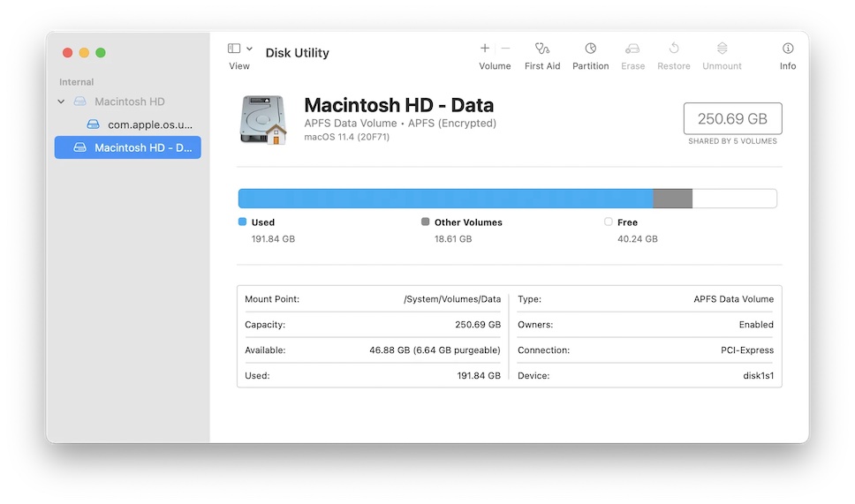The width and height of the screenshot is (855, 504).
Task: Click the APFS Data Volume type value
Action: [x=733, y=299]
